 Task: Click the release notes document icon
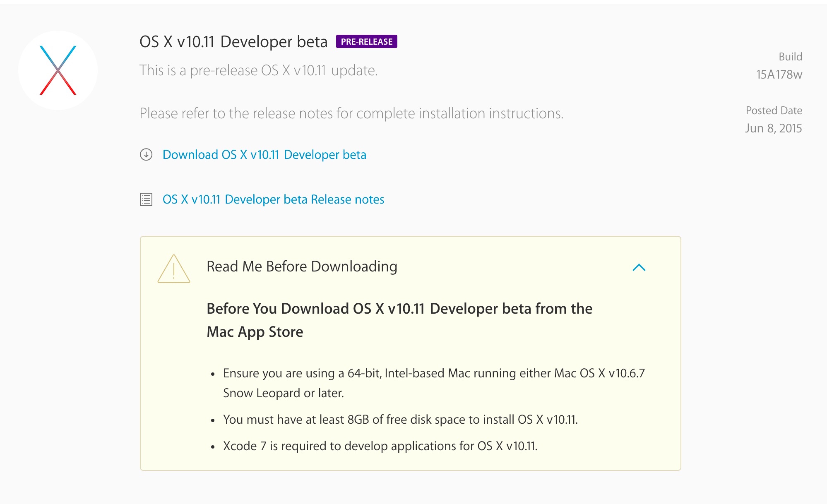click(x=146, y=199)
